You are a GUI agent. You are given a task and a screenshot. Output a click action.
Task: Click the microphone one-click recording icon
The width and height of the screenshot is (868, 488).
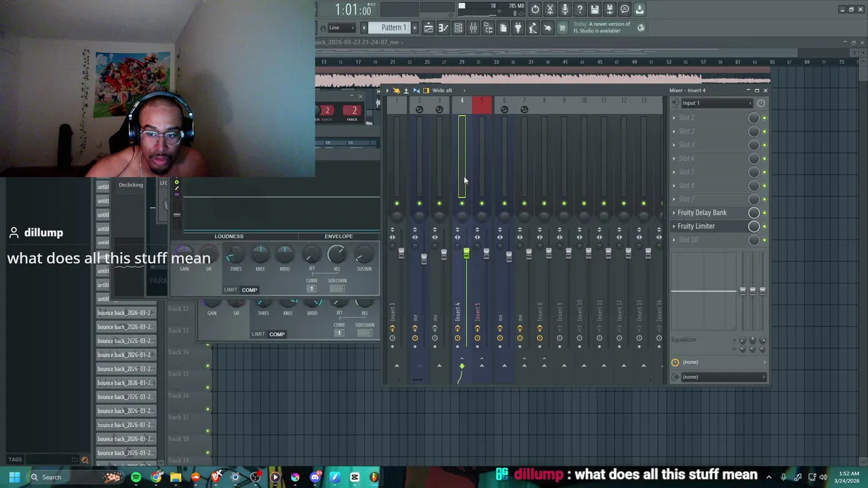(x=565, y=9)
